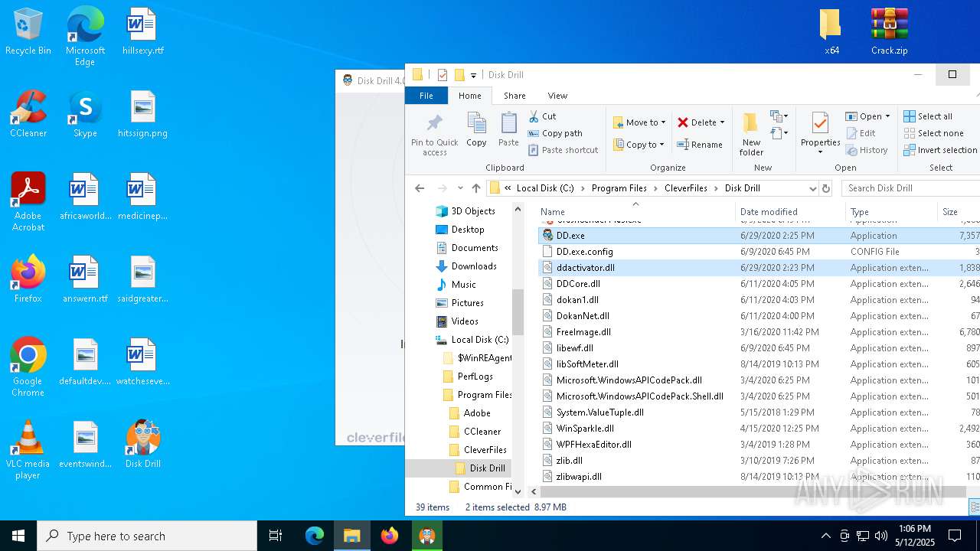
Task: Click Paste shortcut in ribbon
Action: pyautogui.click(x=563, y=150)
